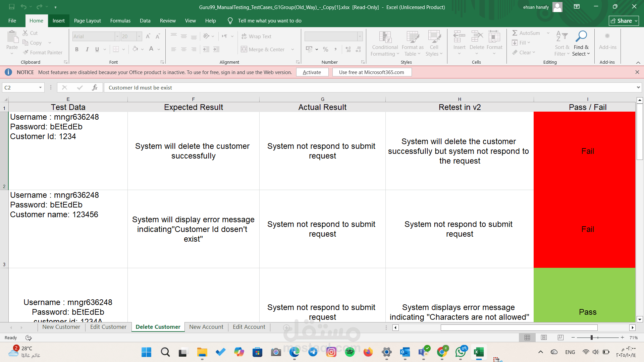Switch to the Edit Account sheet tab
Image resolution: width=644 pixels, height=362 pixels.
tap(249, 327)
